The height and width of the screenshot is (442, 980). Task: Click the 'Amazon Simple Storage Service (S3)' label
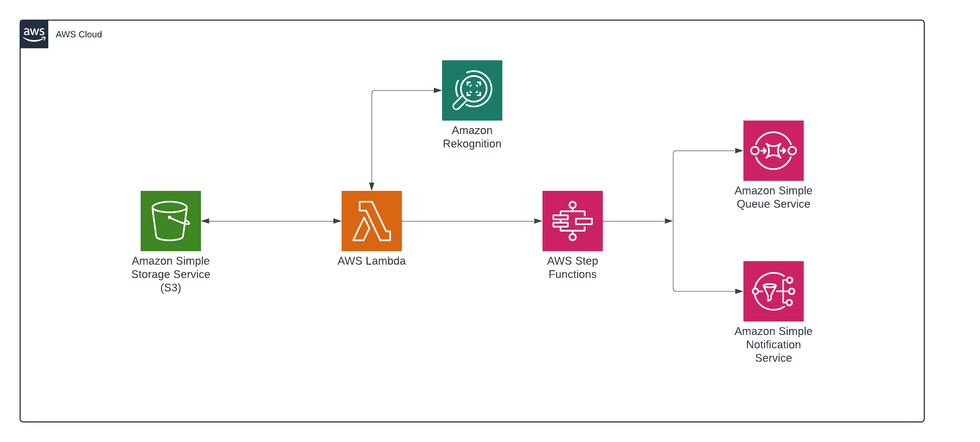[171, 274]
